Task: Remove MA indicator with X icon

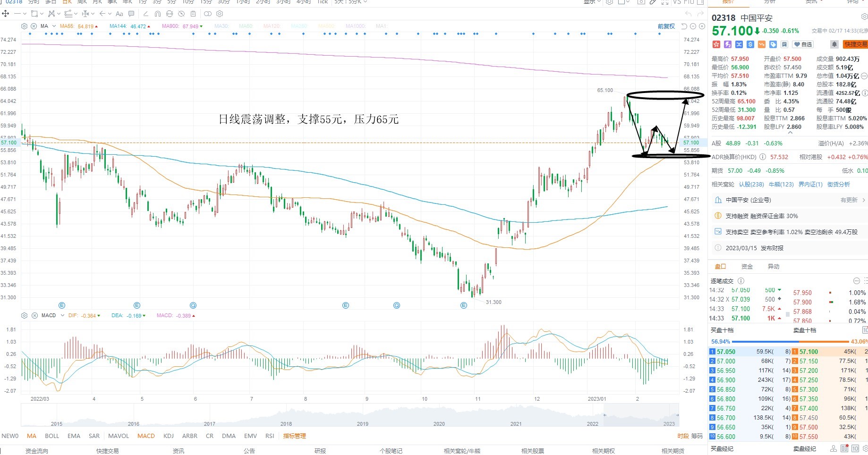Action: tap(34, 26)
